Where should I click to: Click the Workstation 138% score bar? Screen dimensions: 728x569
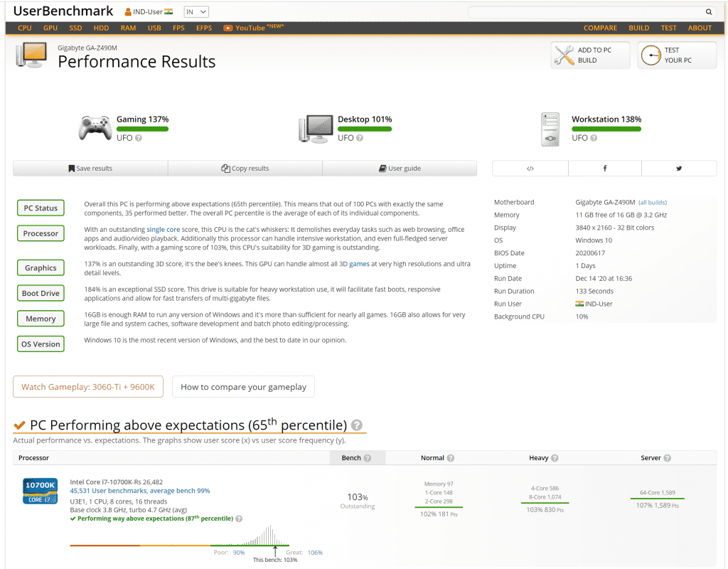tap(606, 129)
